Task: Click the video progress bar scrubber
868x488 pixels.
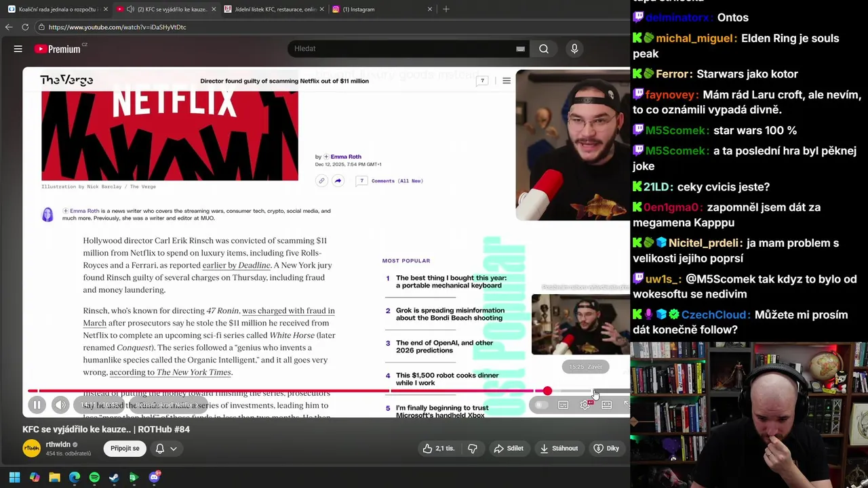Action: point(547,391)
